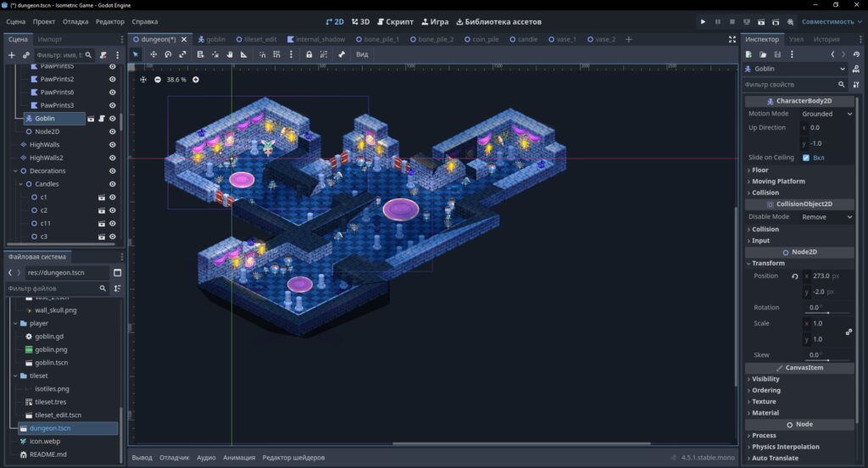Switch to the tileset_edit scene tab

click(256, 39)
